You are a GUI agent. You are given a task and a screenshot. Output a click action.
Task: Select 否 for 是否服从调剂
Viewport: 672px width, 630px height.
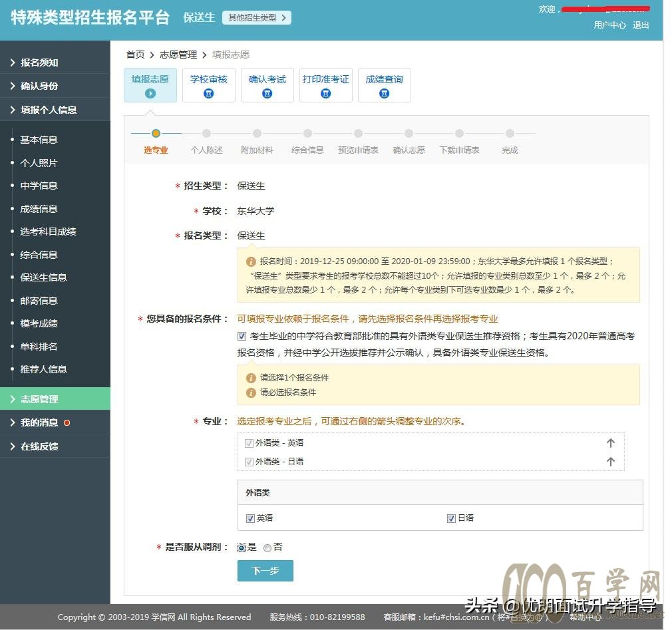[267, 548]
